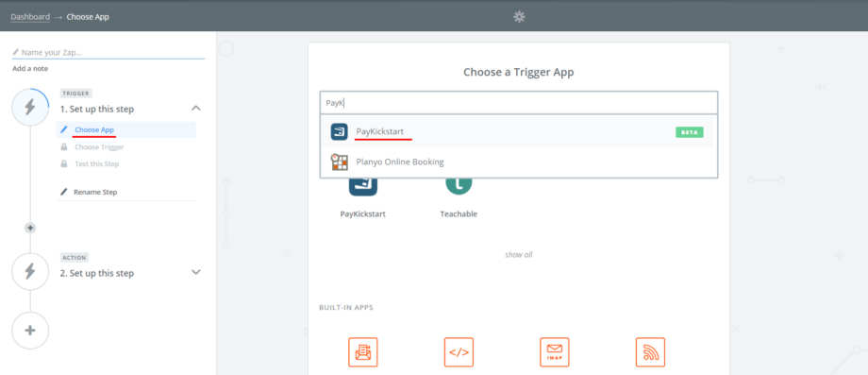Click the Choose App breadcrumb text
The width and height of the screenshot is (868, 375).
tap(88, 17)
